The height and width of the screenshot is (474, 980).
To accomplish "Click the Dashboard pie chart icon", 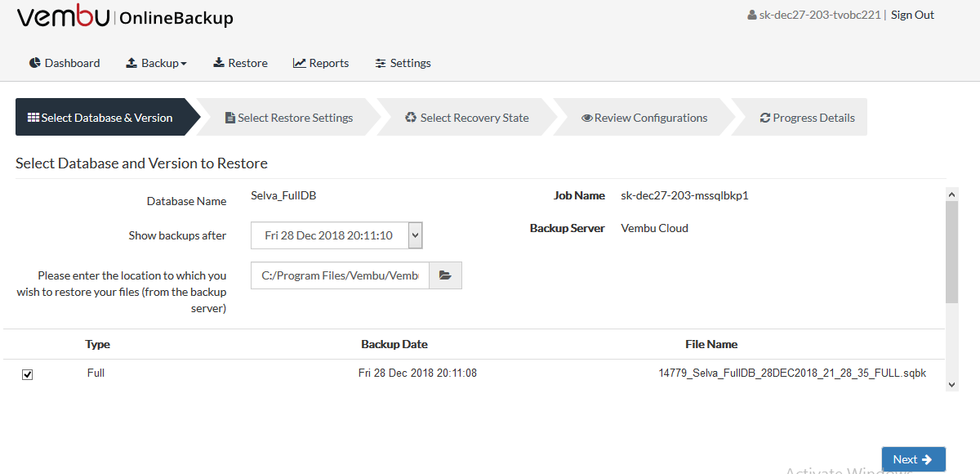I will 35,63.
